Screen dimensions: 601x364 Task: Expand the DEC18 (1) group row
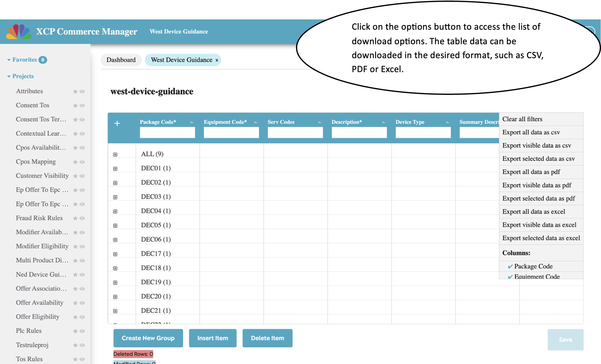[x=115, y=268]
